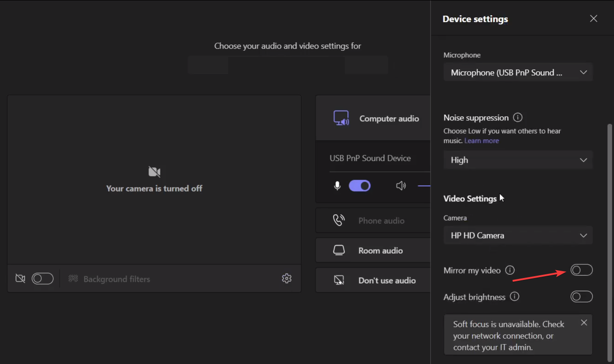This screenshot has width=614, height=364.
Task: Dismiss the Soft focus unavailable notice
Action: pos(584,323)
